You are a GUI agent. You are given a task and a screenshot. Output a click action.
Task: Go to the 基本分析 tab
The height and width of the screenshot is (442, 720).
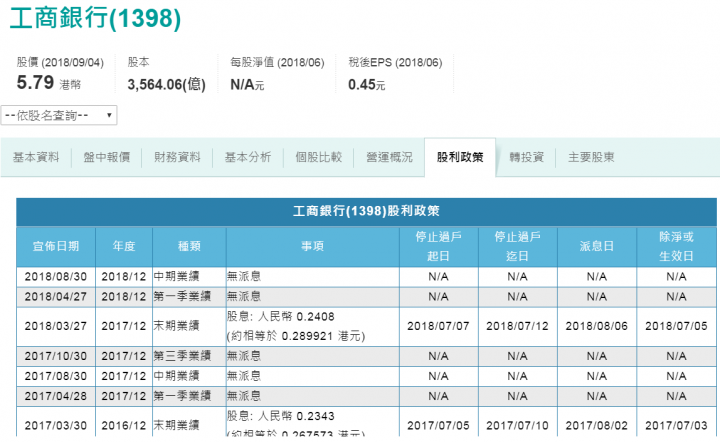pos(248,157)
